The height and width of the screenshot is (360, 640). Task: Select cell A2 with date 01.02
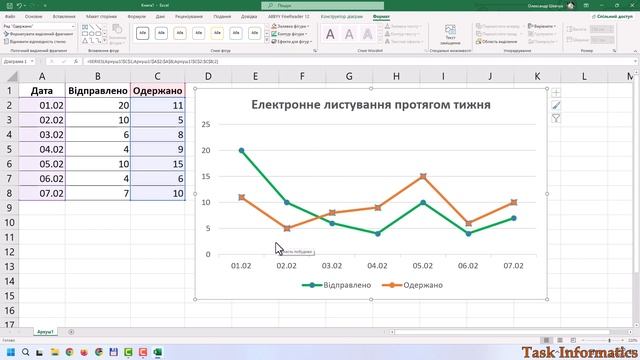(42, 105)
